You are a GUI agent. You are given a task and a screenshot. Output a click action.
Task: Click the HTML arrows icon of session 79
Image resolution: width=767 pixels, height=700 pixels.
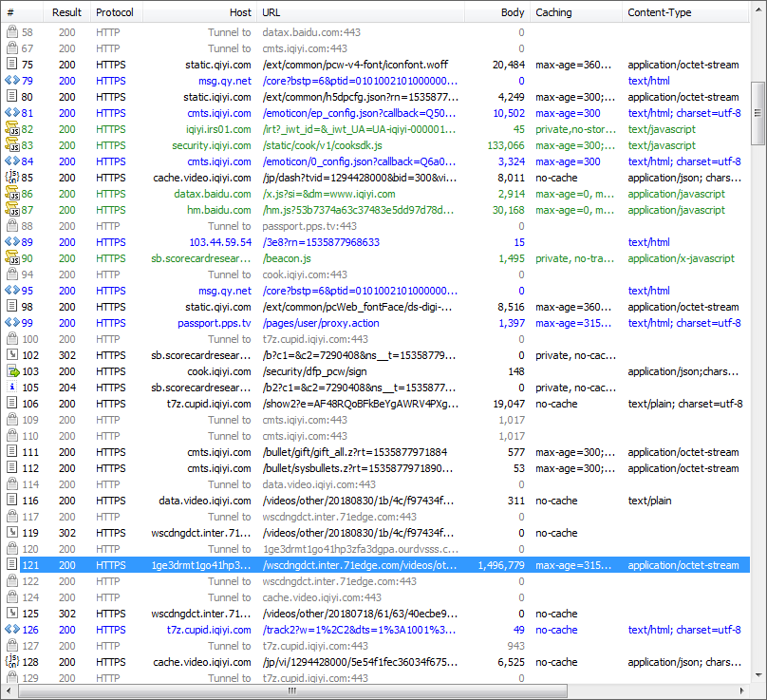12,81
